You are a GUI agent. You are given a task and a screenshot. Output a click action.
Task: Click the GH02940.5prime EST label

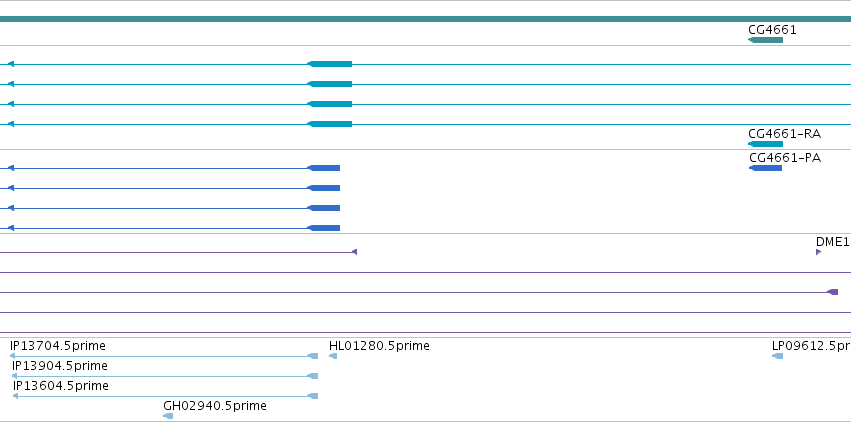[x=215, y=406]
